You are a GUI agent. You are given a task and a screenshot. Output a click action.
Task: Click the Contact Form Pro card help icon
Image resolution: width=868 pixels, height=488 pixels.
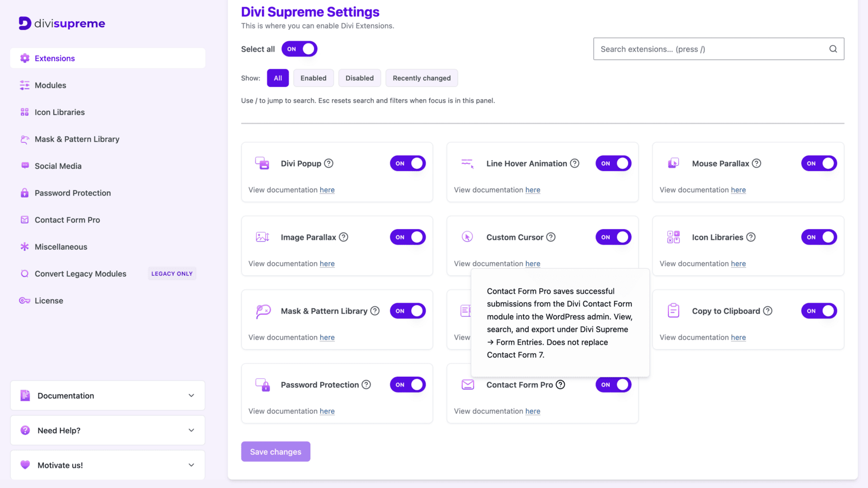[560, 385]
